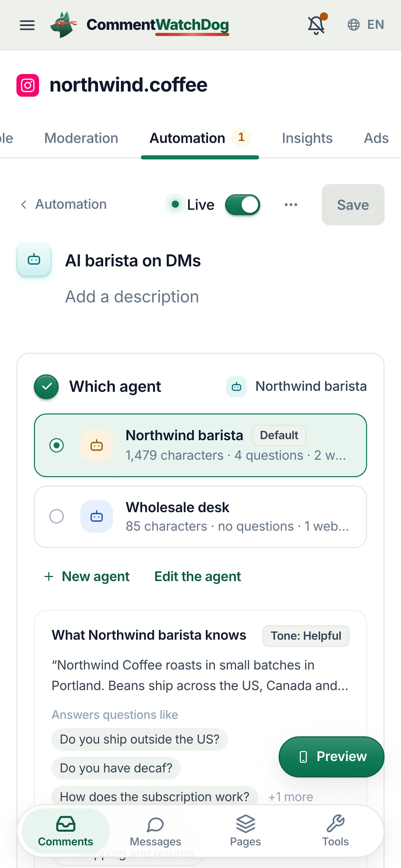Click the orange Northwind barista agent icon
The width and height of the screenshot is (401, 868).
(97, 445)
